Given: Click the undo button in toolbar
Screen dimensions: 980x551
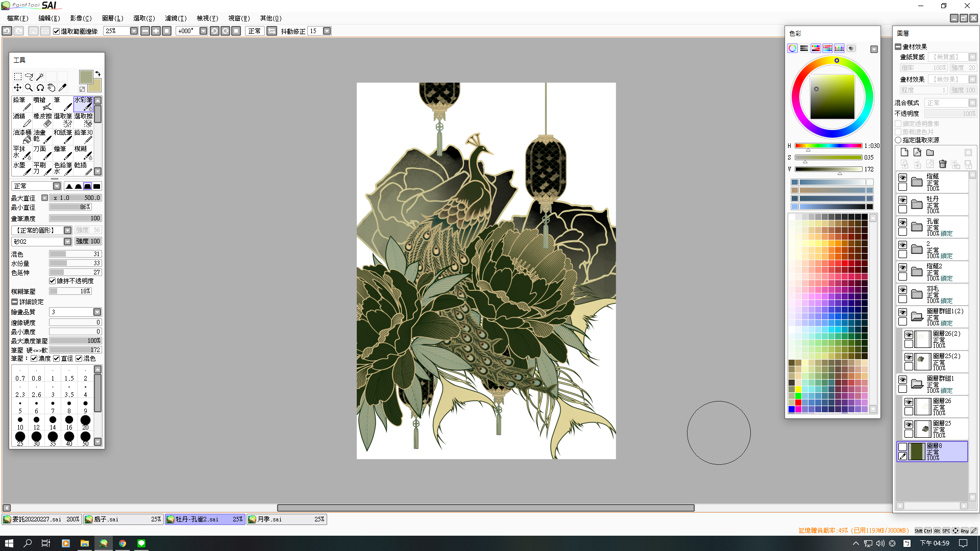Looking at the screenshot, I should point(7,31).
